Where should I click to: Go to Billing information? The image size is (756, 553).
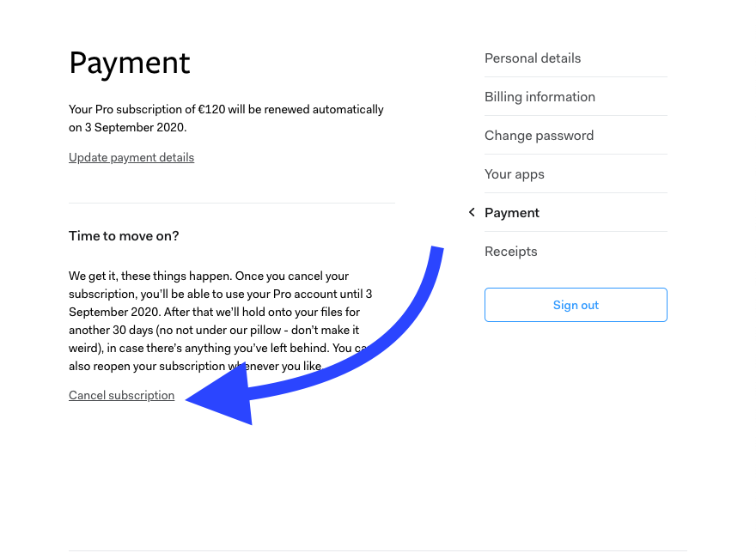[x=540, y=97]
